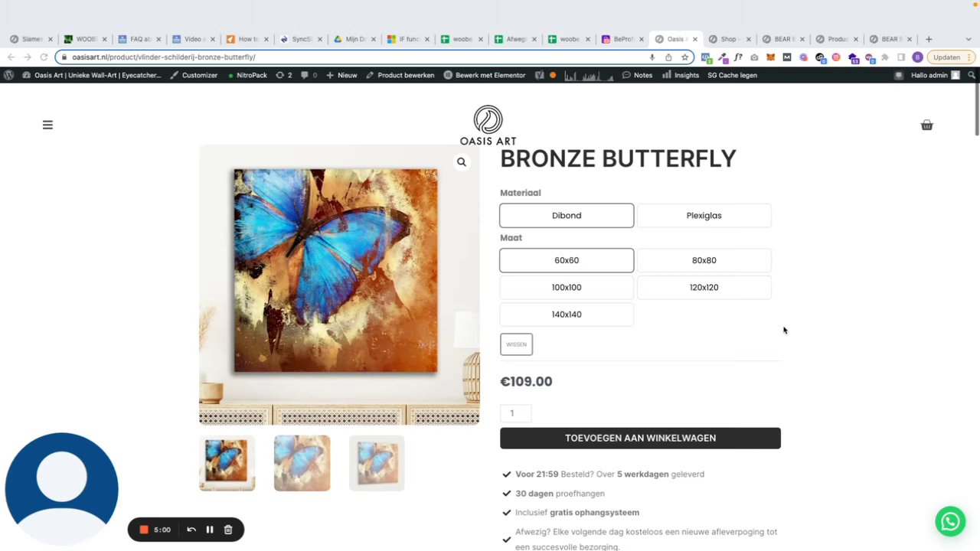This screenshot has height=551, width=980.
Task: Open the Customizer from admin bar
Action: coord(194,75)
